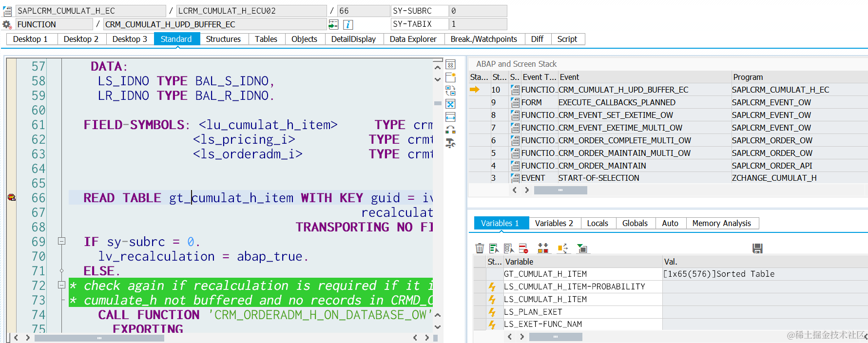Click the left arrow of stack scrollbar
The image size is (868, 343).
tap(515, 190)
